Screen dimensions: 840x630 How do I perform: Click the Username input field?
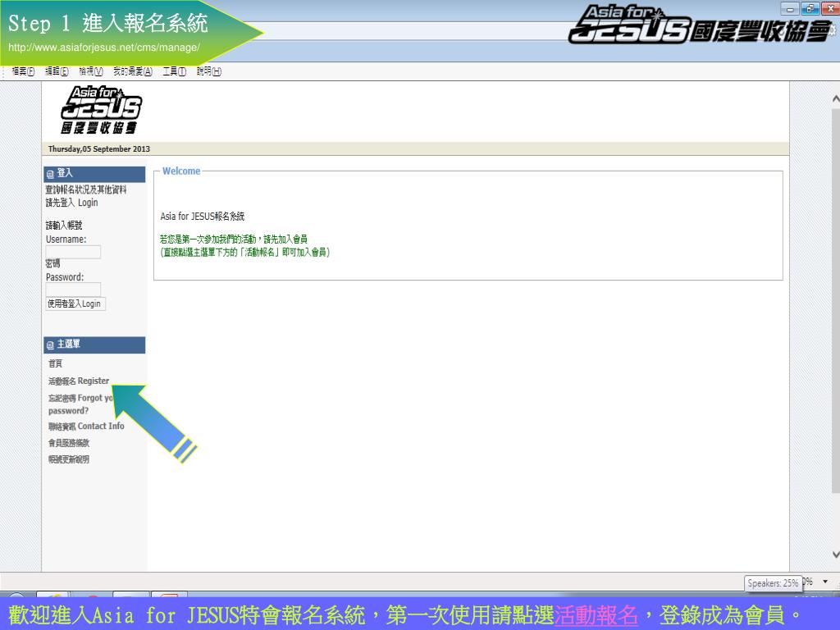point(73,252)
